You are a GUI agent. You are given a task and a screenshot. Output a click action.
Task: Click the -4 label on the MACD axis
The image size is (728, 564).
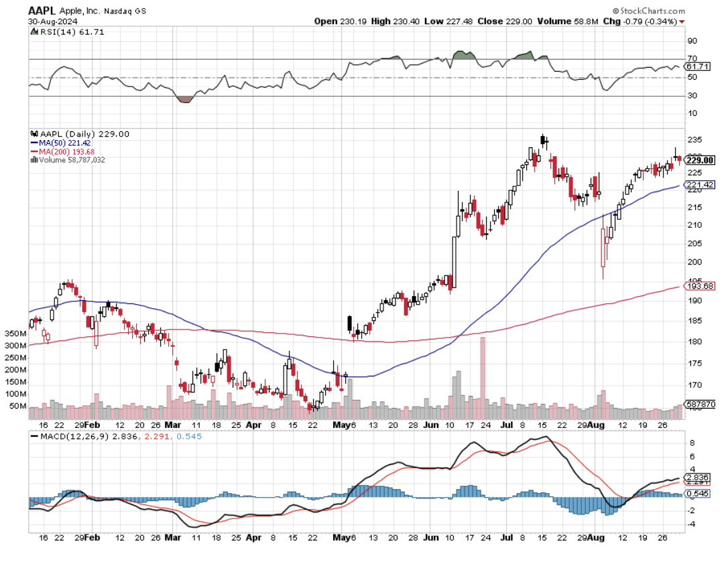click(691, 524)
